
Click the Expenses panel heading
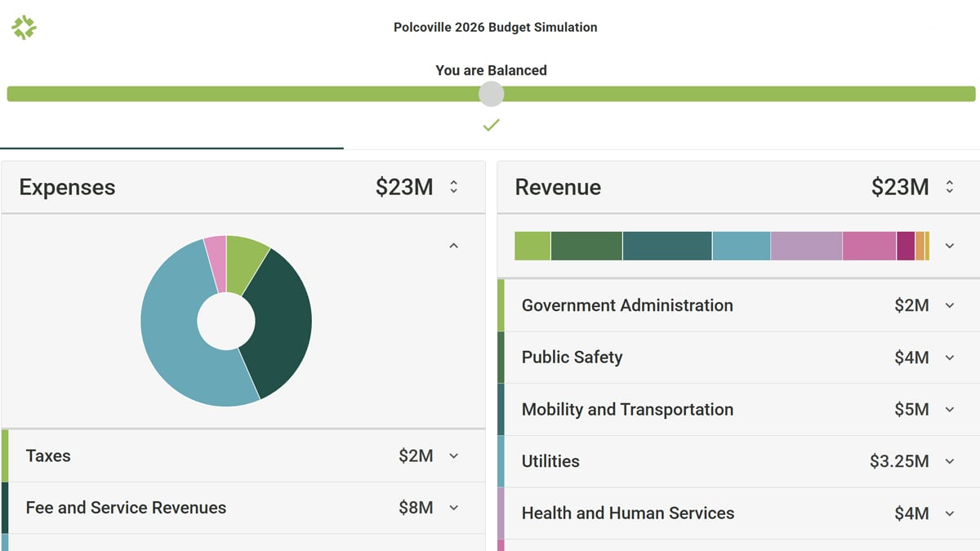pyautogui.click(x=67, y=187)
